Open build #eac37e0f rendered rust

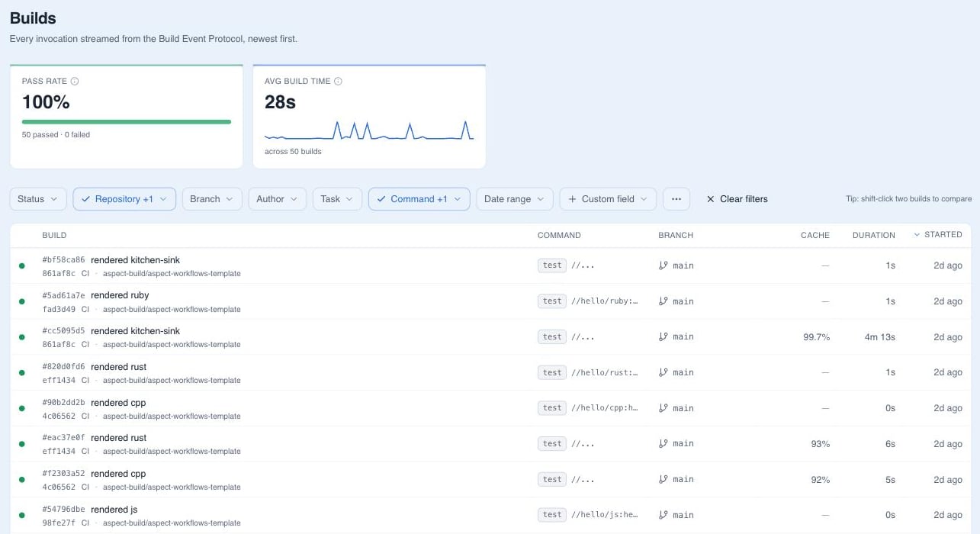490,444
